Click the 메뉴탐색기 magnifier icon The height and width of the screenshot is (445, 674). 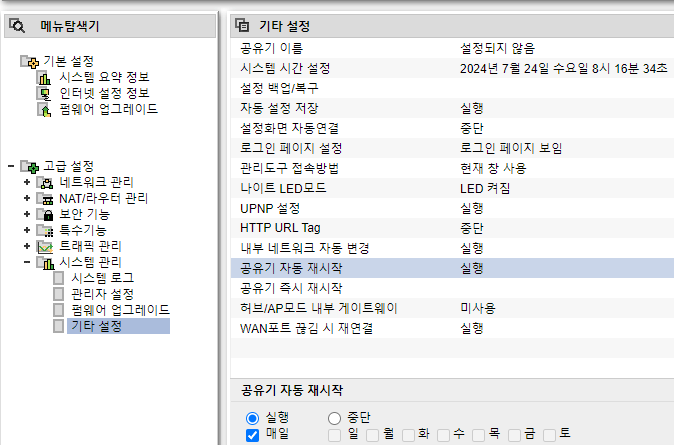click(17, 26)
